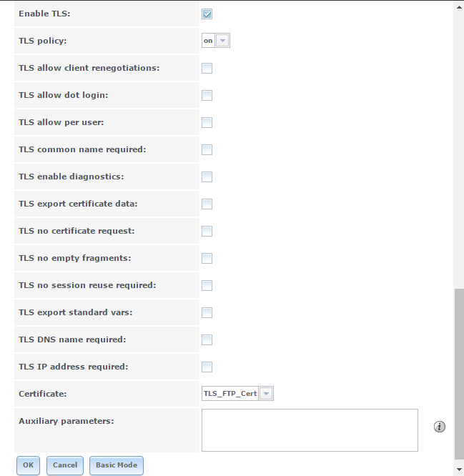Image resolution: width=464 pixels, height=476 pixels.
Task: Turn on TLS enable diagnostics
Action: point(207,177)
